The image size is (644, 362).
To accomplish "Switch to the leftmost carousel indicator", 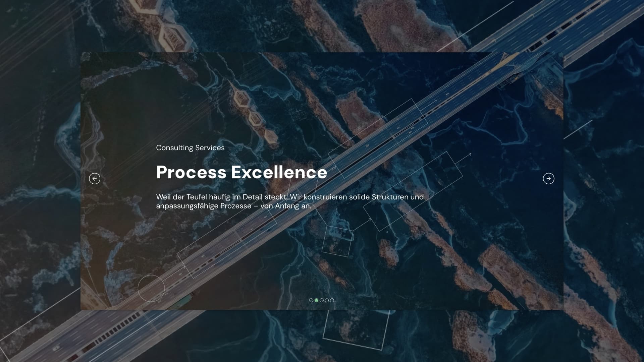I will (311, 300).
